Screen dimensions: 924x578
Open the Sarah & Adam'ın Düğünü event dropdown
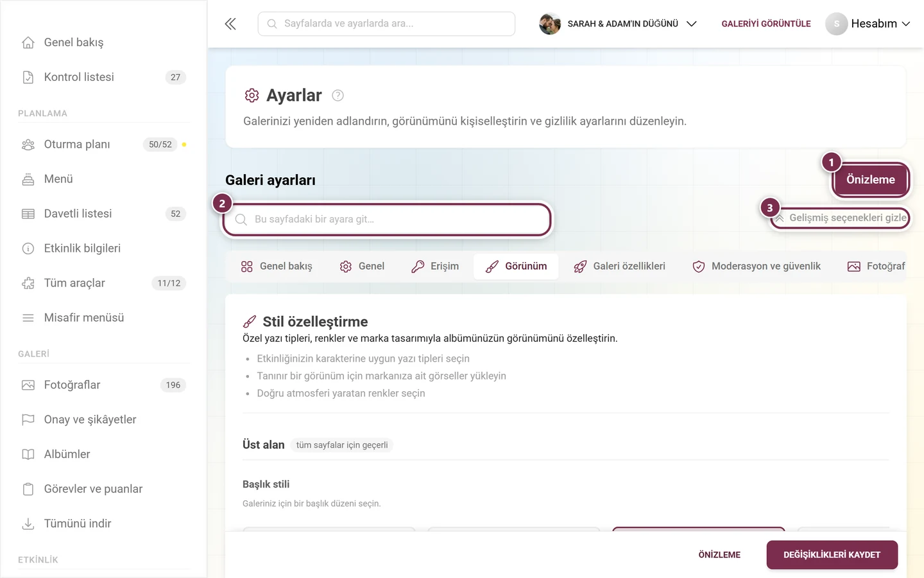point(618,24)
